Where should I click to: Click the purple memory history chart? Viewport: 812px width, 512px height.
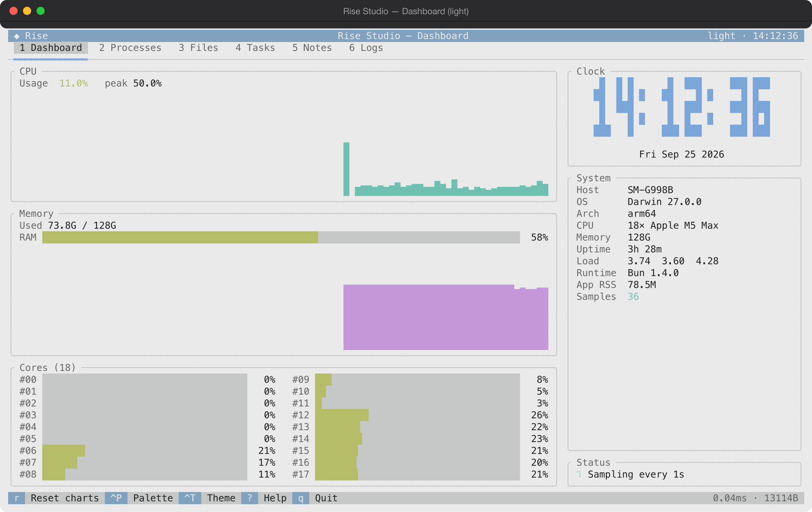coord(446,317)
